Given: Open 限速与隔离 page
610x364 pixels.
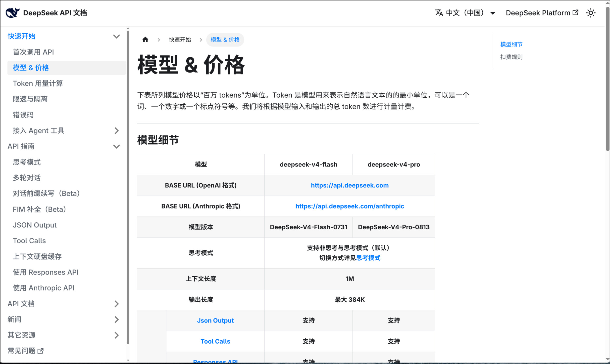Looking at the screenshot, I should point(30,99).
